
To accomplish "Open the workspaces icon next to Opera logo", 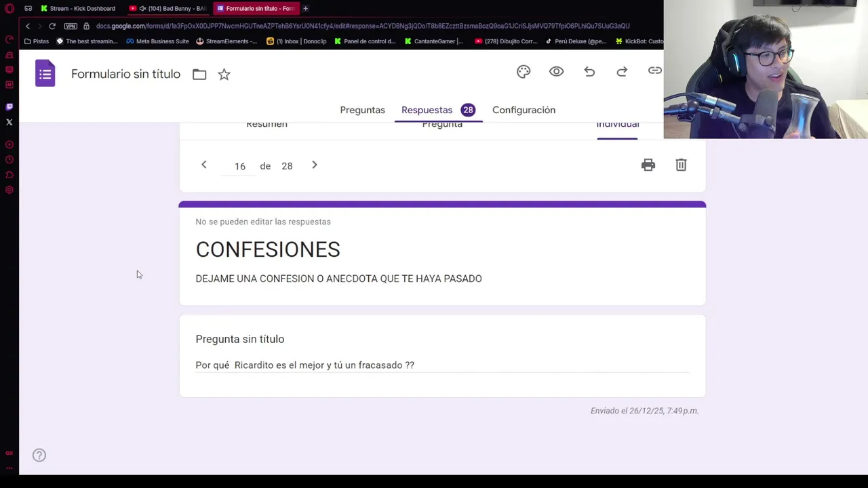I will [x=28, y=9].
